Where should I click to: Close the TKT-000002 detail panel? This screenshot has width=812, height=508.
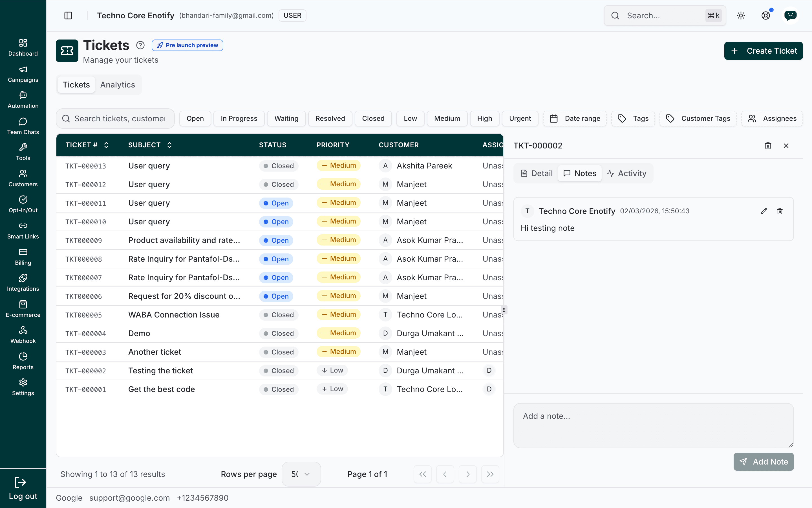click(786, 145)
